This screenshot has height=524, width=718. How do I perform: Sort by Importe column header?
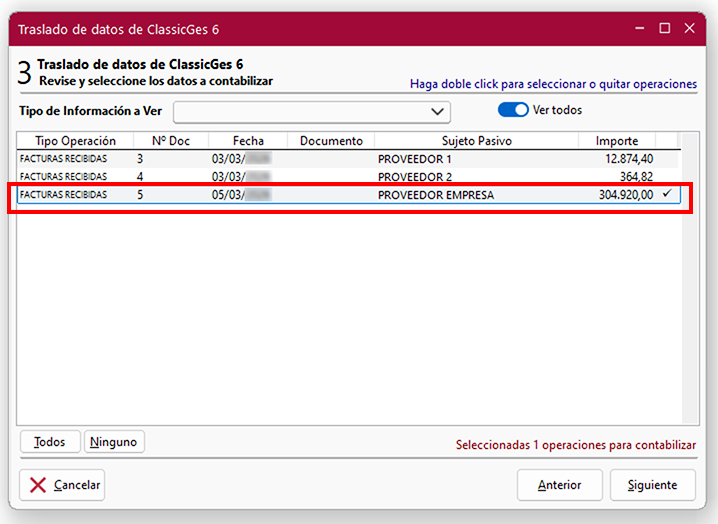(617, 141)
